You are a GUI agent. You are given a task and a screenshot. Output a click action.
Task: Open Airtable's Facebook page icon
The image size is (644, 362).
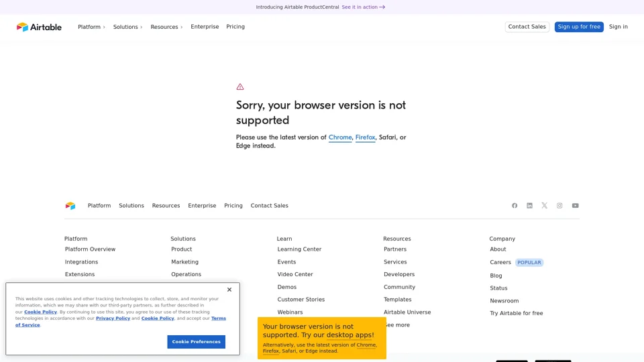coord(515,206)
